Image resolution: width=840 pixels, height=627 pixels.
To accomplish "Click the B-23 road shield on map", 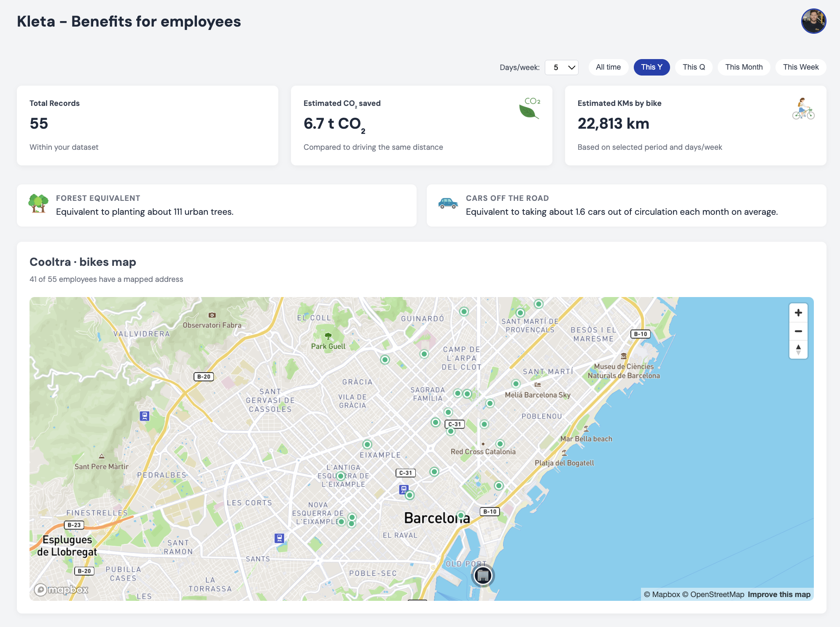I will coord(74,525).
